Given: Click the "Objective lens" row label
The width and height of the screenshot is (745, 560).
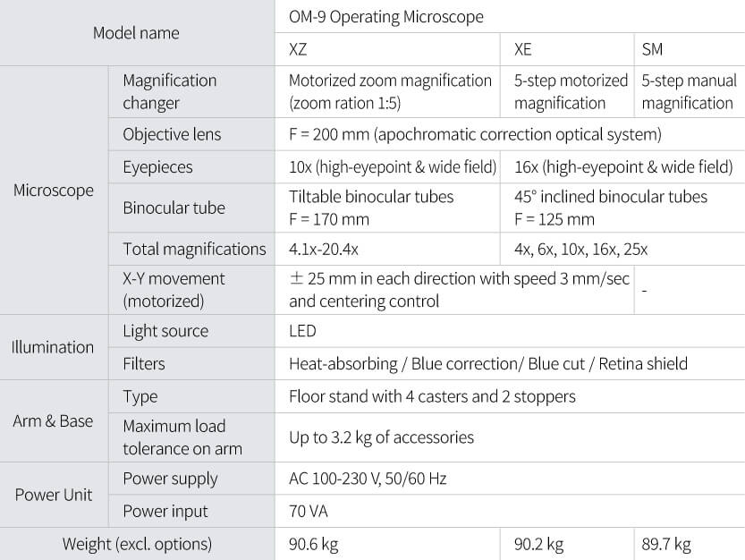Looking at the screenshot, I should click(172, 135).
